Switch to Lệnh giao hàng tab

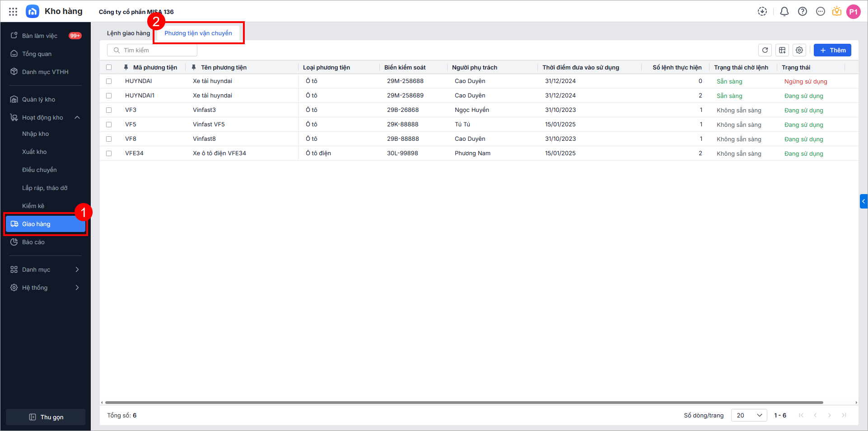point(128,33)
